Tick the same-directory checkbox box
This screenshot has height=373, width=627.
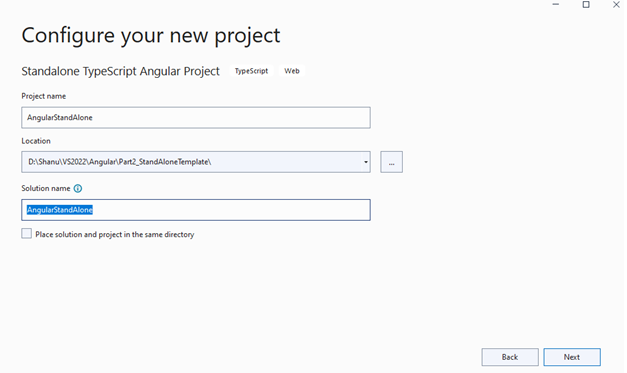coord(26,233)
